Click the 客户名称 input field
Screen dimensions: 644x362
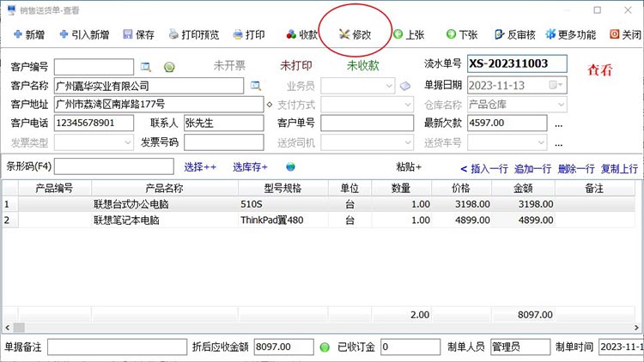click(x=149, y=86)
